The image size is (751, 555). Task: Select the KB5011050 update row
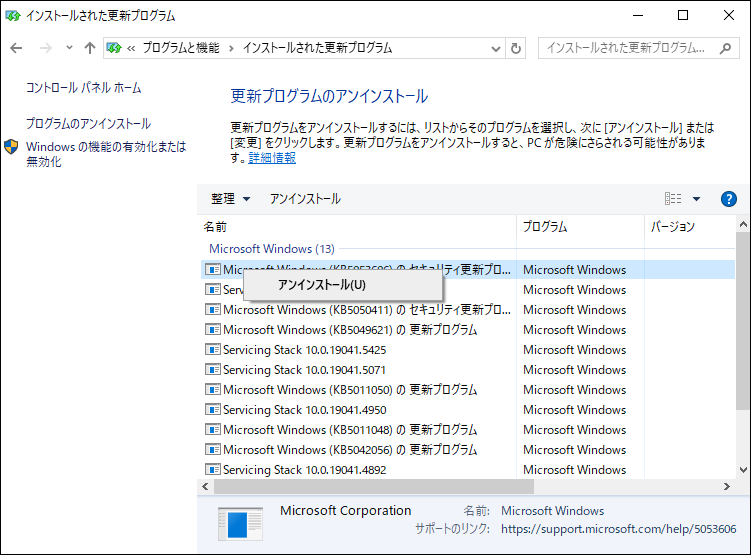point(467,390)
